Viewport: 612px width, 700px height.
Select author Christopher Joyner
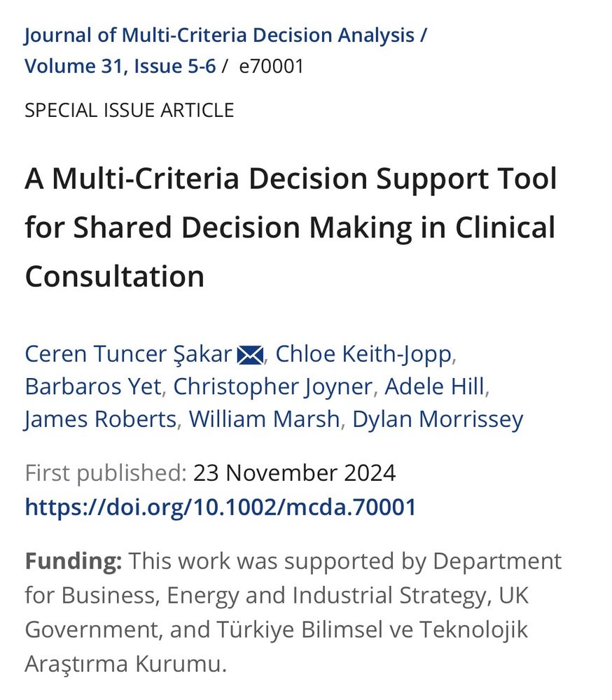[x=272, y=386]
